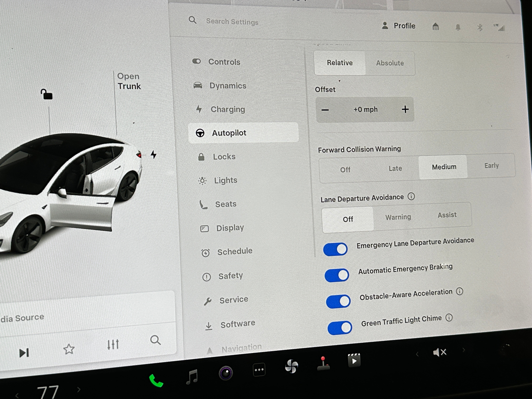
Task: Show Obstacle-Aware Acceleration info icon
Action: click(460, 291)
